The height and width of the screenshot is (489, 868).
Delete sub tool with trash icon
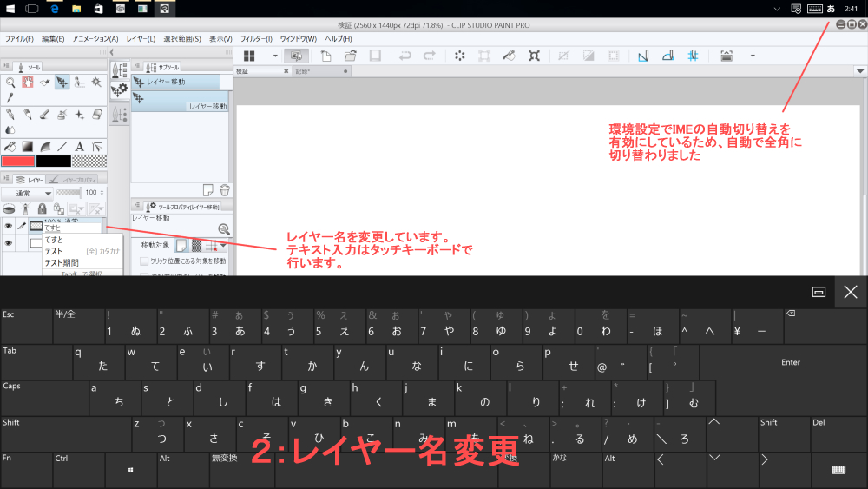[x=224, y=189]
